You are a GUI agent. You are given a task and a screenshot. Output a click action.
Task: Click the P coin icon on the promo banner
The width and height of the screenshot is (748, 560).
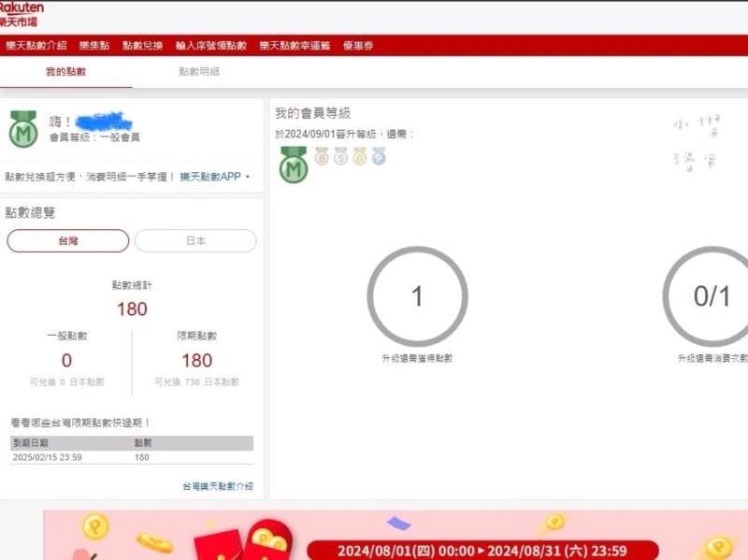point(93,524)
